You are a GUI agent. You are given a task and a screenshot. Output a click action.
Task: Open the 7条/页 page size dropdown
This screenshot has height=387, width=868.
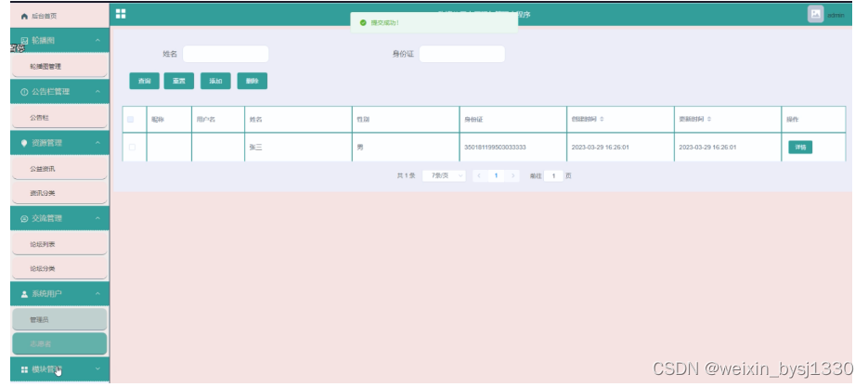(x=444, y=175)
